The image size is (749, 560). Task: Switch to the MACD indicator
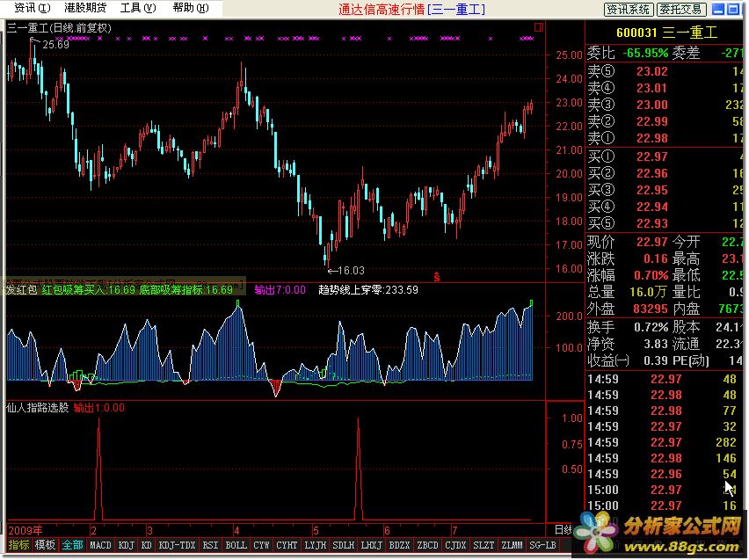pyautogui.click(x=100, y=545)
